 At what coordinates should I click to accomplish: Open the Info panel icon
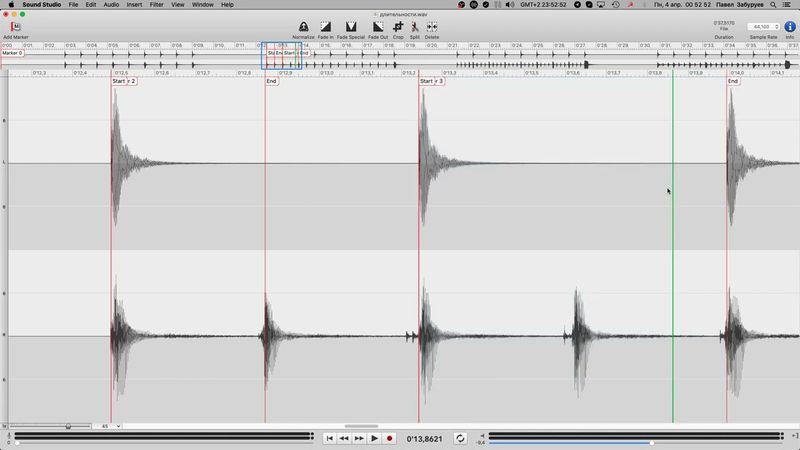tap(790, 27)
